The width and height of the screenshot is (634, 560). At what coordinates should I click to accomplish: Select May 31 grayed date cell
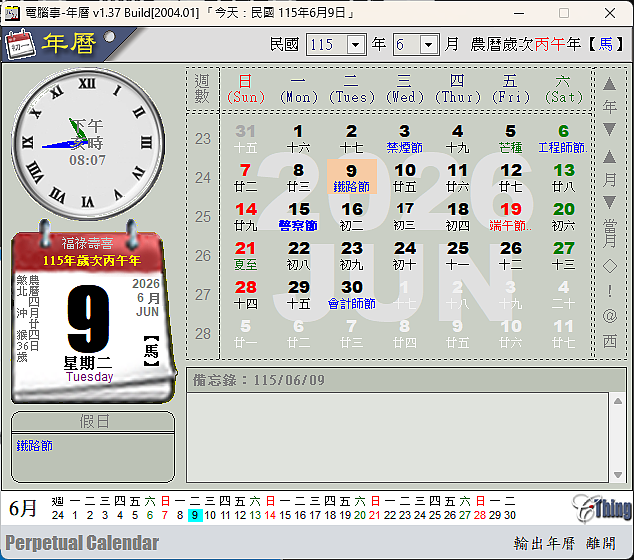coord(245,138)
